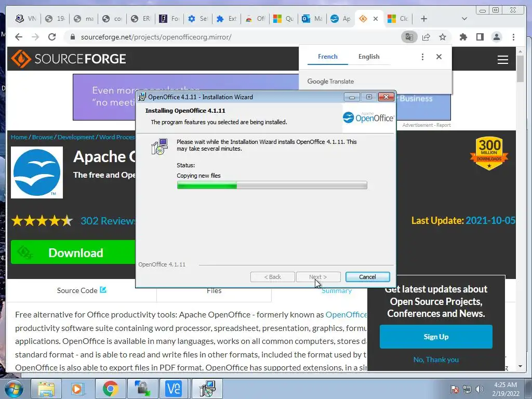
Task: Open a new Chrome tab
Action: 424,19
